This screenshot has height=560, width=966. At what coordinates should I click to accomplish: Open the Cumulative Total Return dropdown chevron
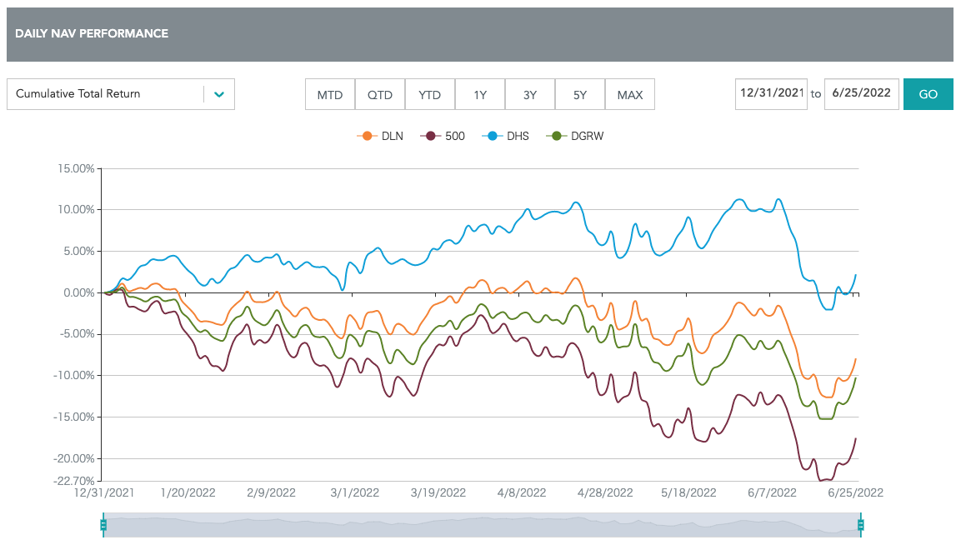218,94
